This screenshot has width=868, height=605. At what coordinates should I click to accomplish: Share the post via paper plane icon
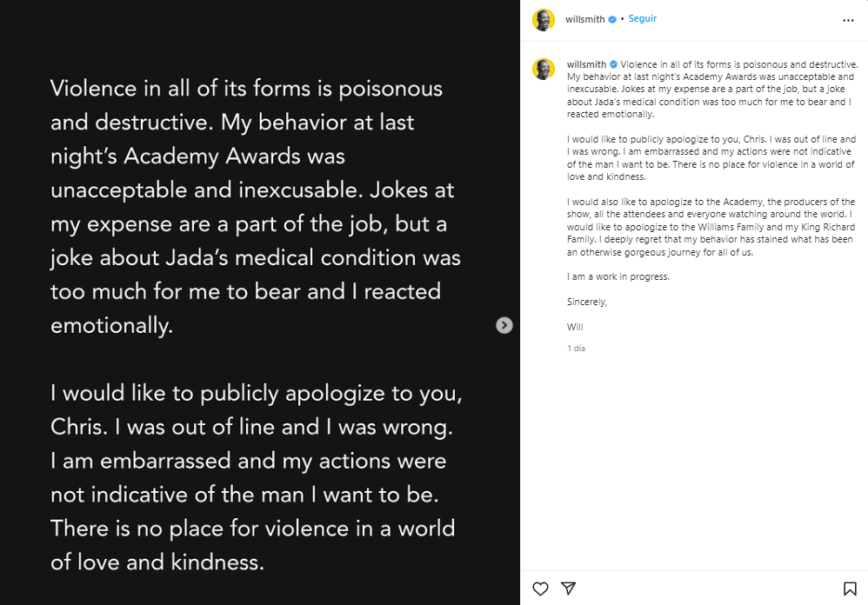tap(568, 588)
